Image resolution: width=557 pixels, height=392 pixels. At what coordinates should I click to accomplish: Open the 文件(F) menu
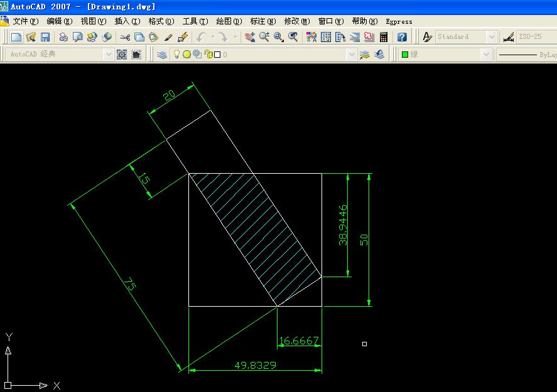click(26, 21)
